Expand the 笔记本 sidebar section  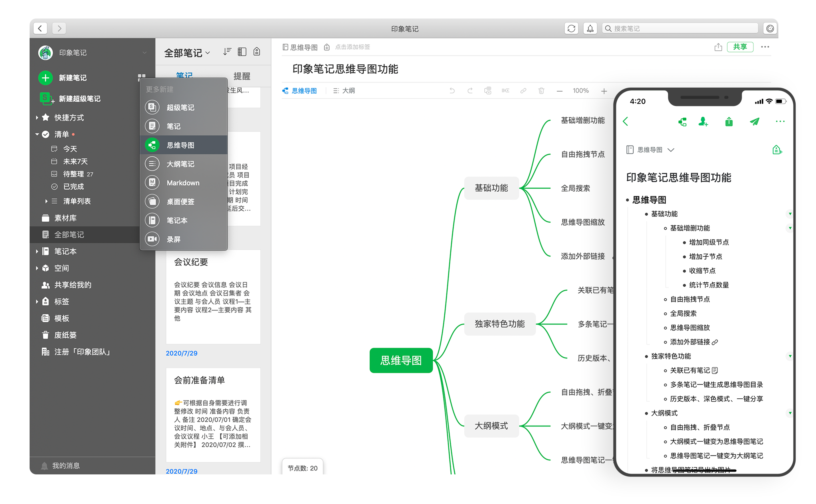click(x=37, y=252)
